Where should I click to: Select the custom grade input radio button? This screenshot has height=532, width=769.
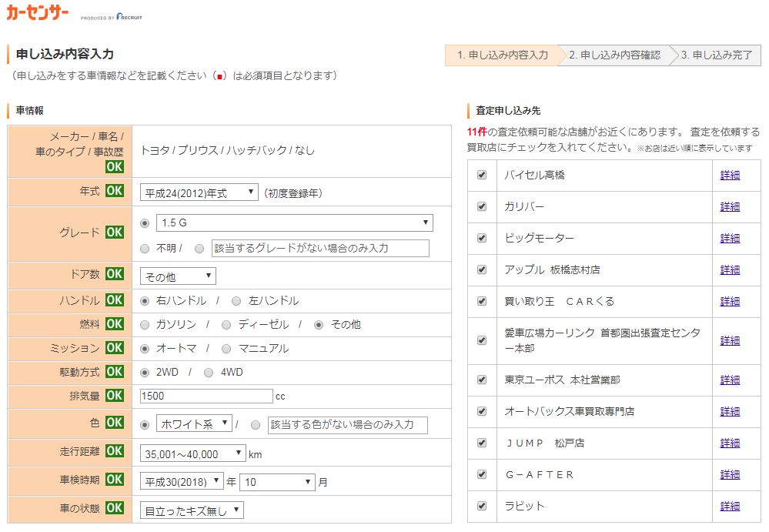click(x=199, y=249)
